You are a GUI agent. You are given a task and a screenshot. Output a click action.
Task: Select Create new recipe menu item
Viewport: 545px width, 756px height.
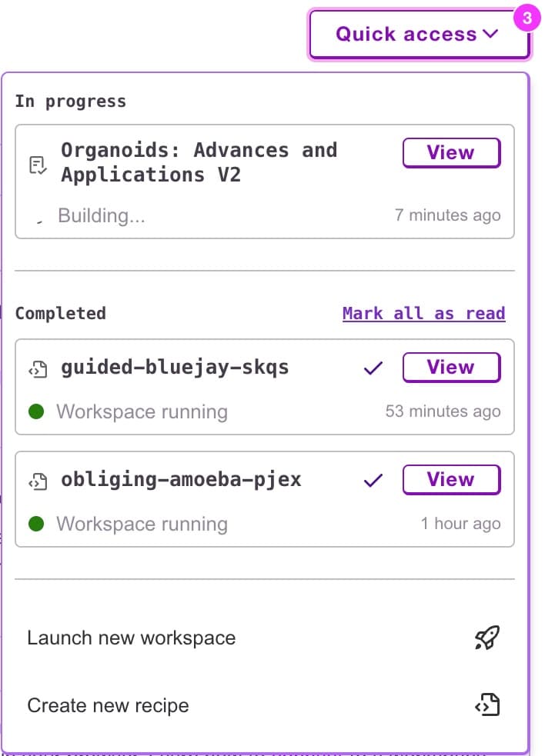click(x=108, y=705)
